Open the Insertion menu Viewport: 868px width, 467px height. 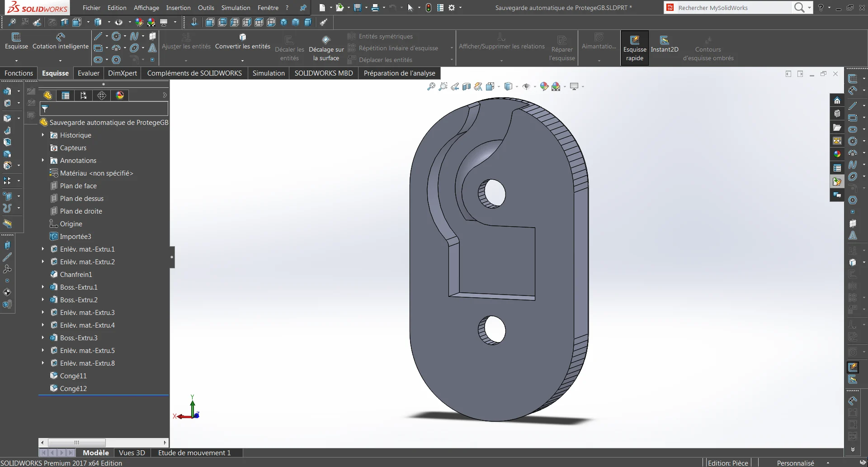178,8
